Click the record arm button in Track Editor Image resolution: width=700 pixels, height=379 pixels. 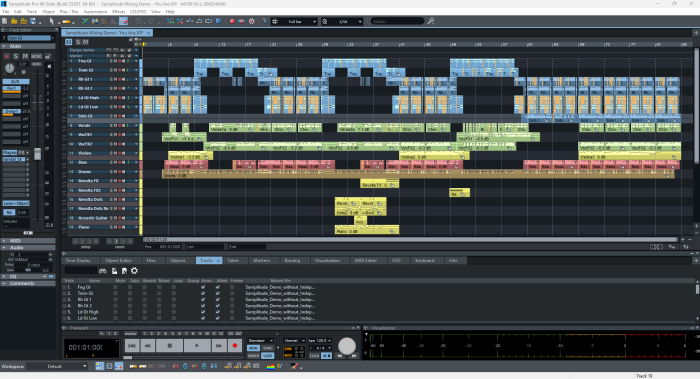[6, 56]
